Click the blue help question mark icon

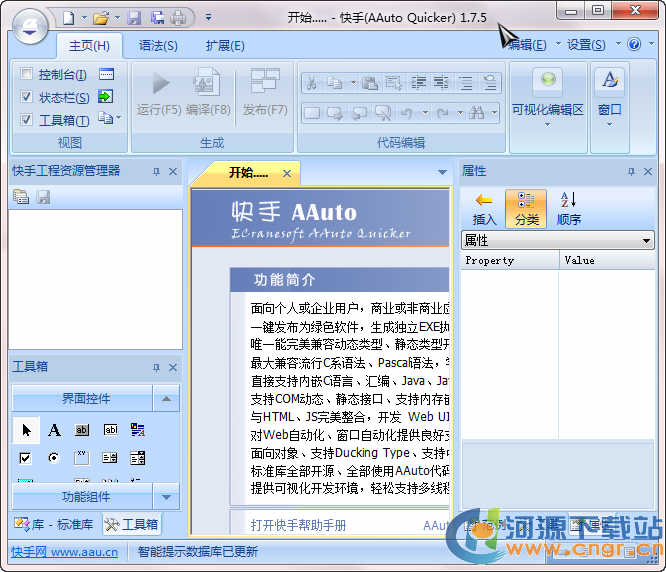(634, 44)
